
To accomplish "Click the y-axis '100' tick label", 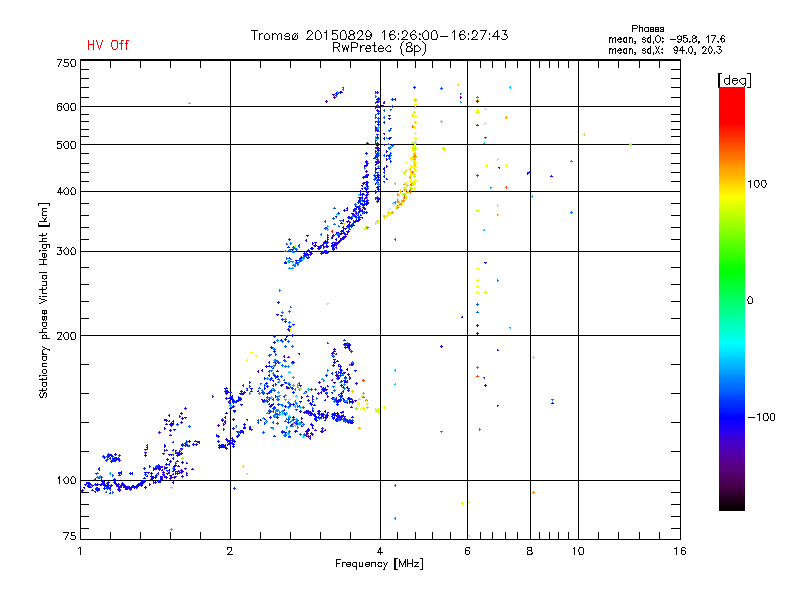I will [x=66, y=480].
